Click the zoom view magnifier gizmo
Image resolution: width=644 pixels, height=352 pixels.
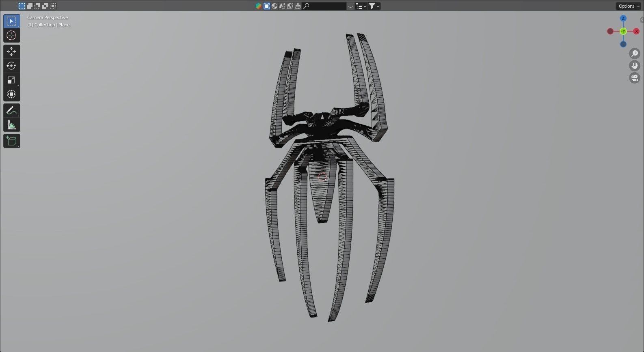coord(635,54)
